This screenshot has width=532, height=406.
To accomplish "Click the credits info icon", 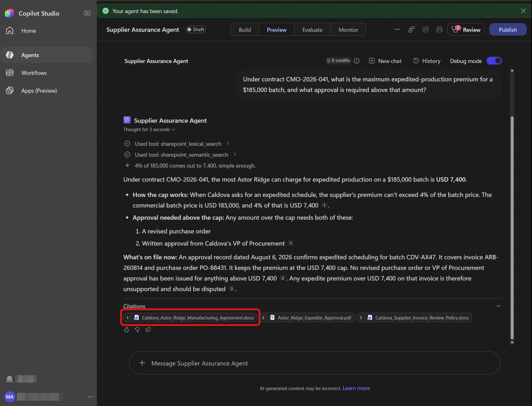I will coord(357,61).
